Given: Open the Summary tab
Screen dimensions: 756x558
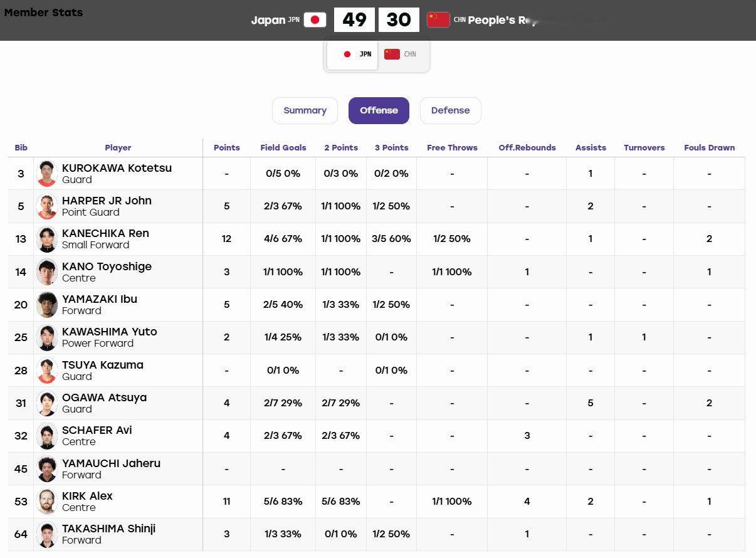Looking at the screenshot, I should [305, 110].
